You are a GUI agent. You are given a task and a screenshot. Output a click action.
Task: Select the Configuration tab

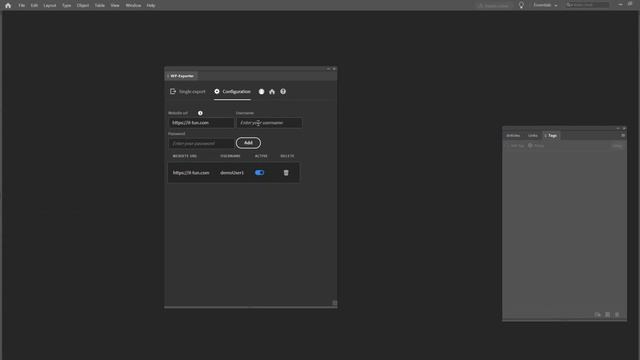(x=232, y=91)
